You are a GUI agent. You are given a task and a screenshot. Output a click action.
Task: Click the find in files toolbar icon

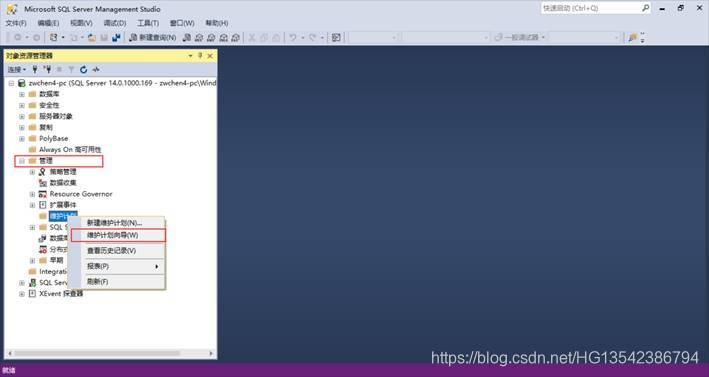(633, 38)
